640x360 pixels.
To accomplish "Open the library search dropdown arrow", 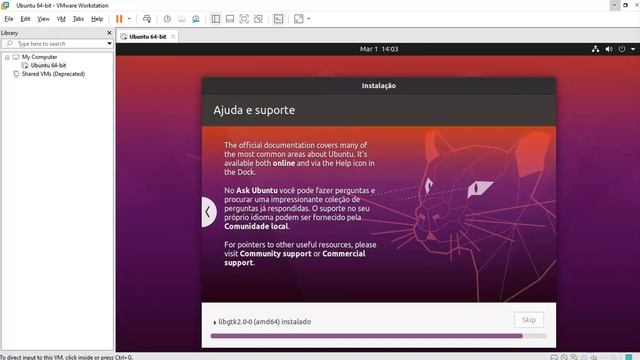I will click(x=109, y=43).
